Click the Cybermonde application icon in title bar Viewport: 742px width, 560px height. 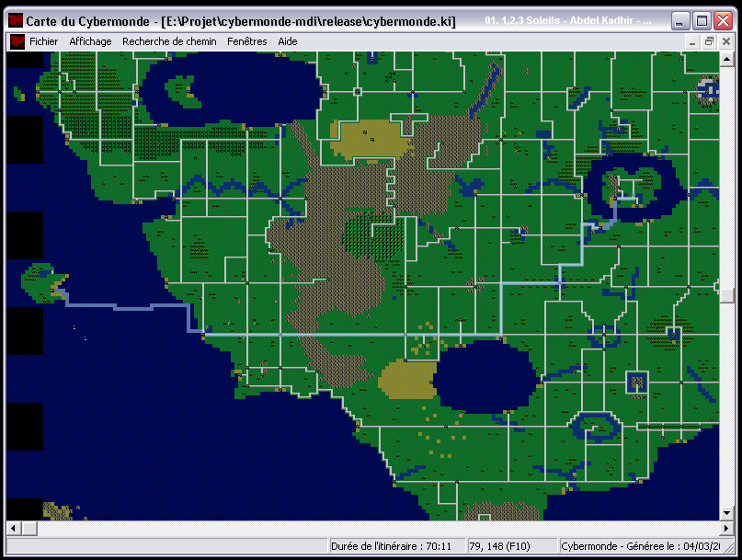point(16,19)
